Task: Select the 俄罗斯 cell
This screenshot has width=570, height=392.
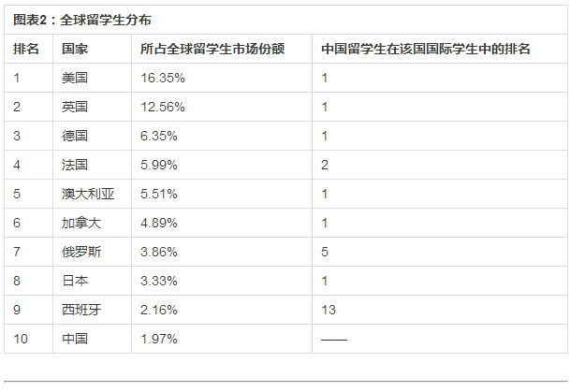Action: point(81,252)
